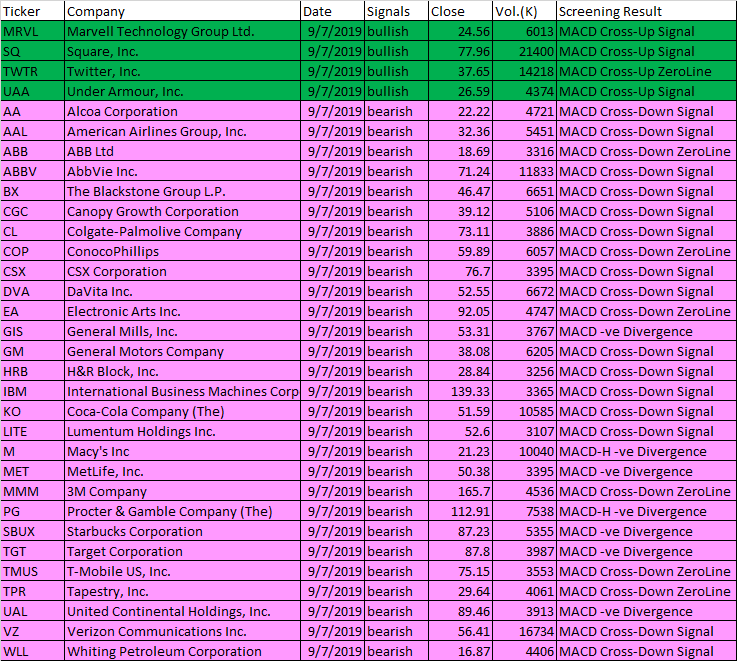Click 3M Company close price 165.7
Image resolution: width=737 pixels, height=661 pixels.
[x=460, y=491]
